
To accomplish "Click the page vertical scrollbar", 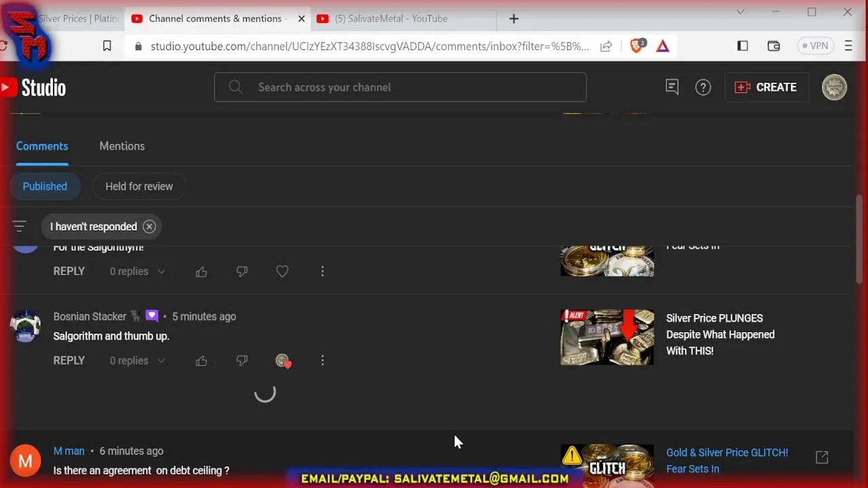I will 861,241.
